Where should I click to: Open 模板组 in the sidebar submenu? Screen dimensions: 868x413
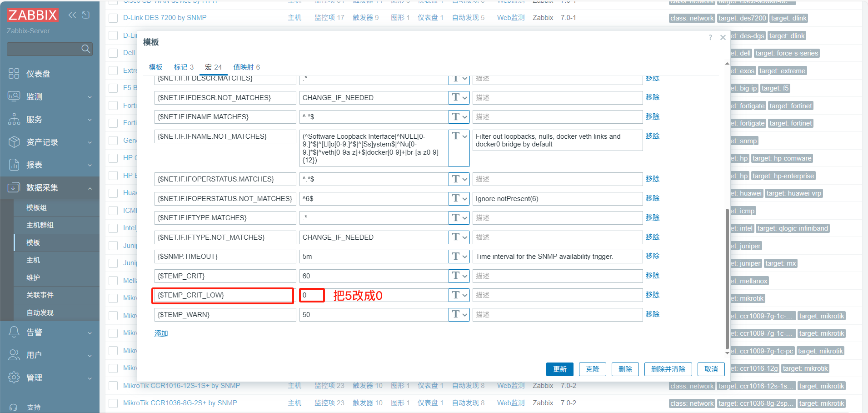tap(36, 208)
